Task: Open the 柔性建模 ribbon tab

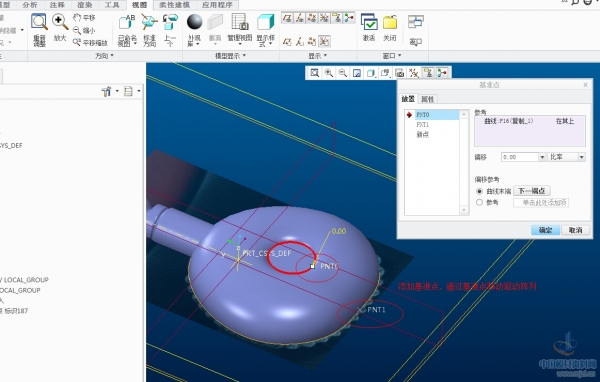Action: tap(174, 5)
